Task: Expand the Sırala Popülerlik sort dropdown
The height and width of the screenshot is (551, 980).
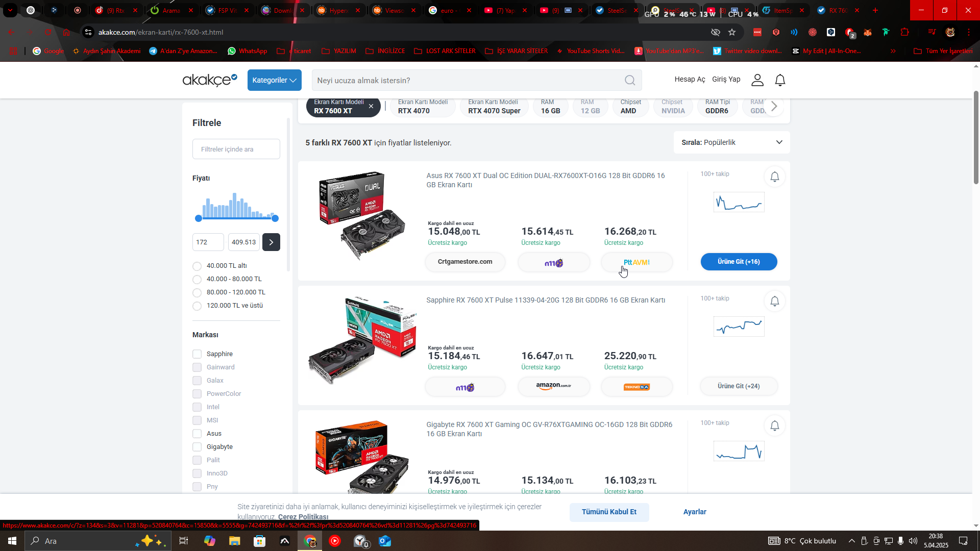Action: [x=731, y=142]
